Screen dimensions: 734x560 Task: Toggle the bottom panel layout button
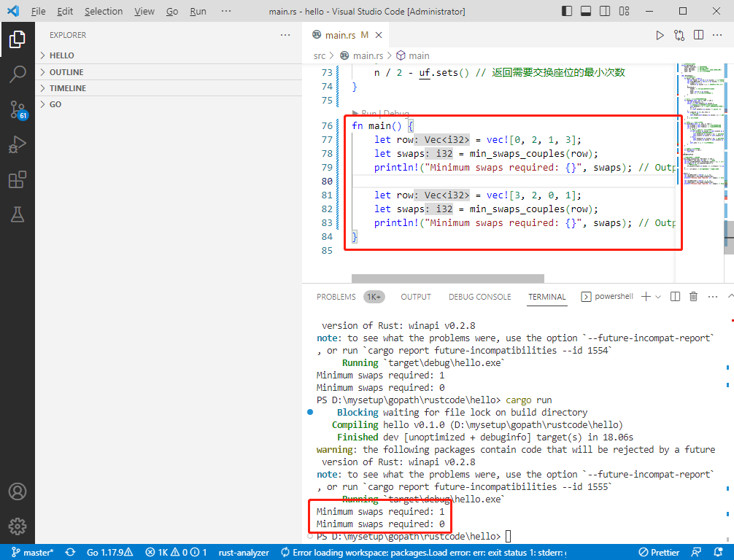pos(586,11)
